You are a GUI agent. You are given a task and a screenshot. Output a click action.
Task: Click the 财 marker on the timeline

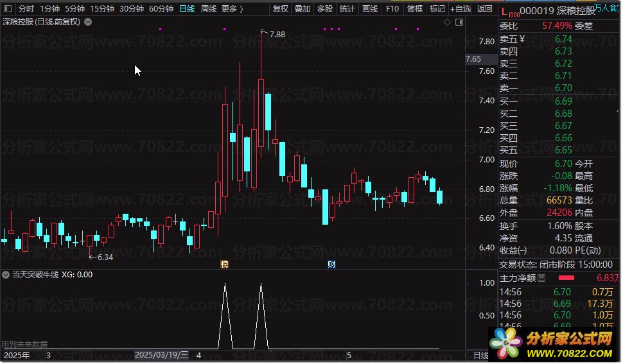331,264
